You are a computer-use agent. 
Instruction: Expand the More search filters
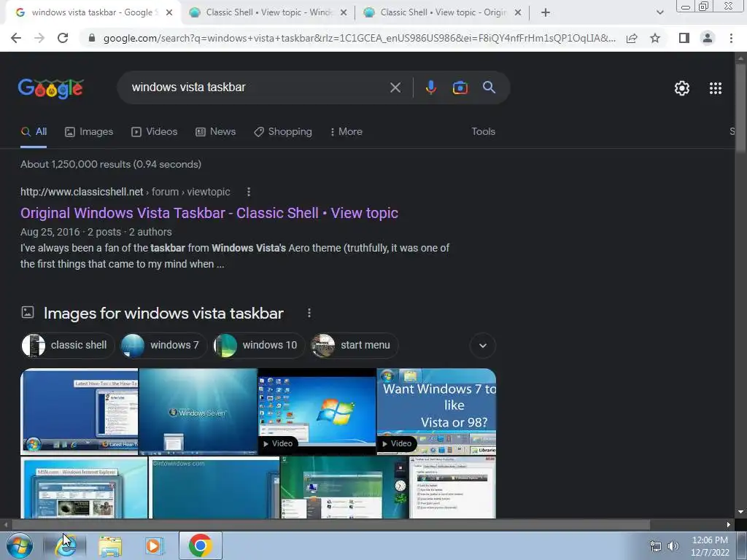[x=347, y=132]
